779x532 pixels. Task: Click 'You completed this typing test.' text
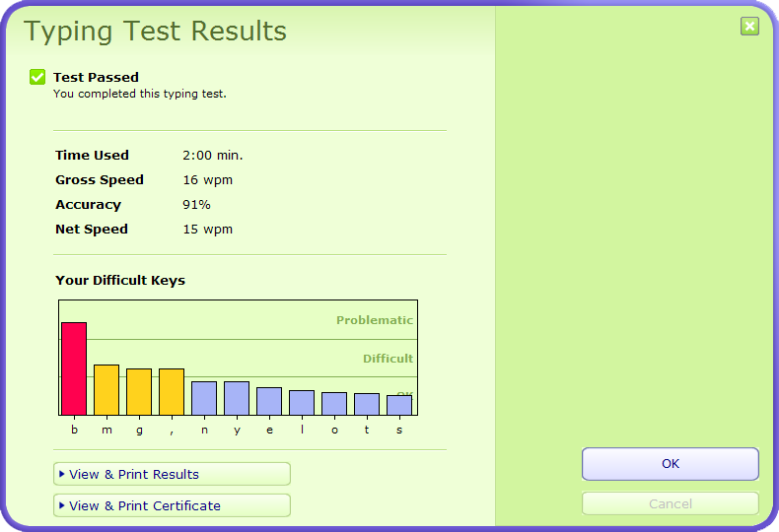click(140, 94)
